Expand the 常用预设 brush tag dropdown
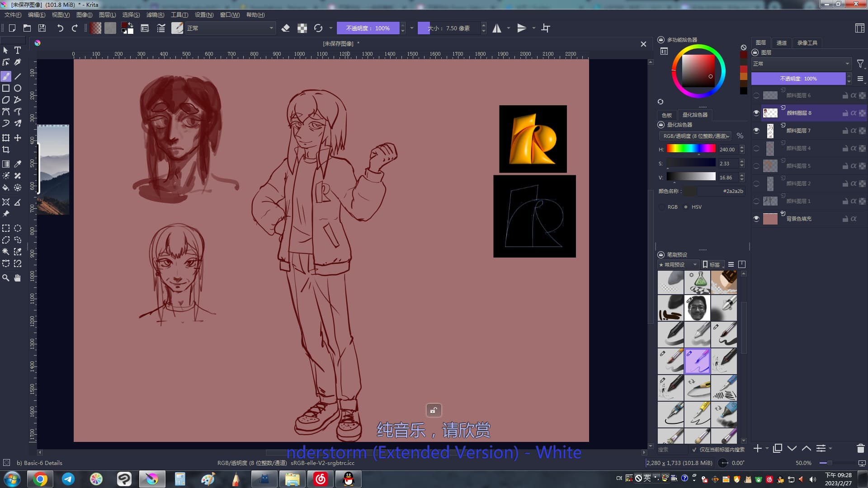Screen dimensions: 868x488 click(678, 265)
